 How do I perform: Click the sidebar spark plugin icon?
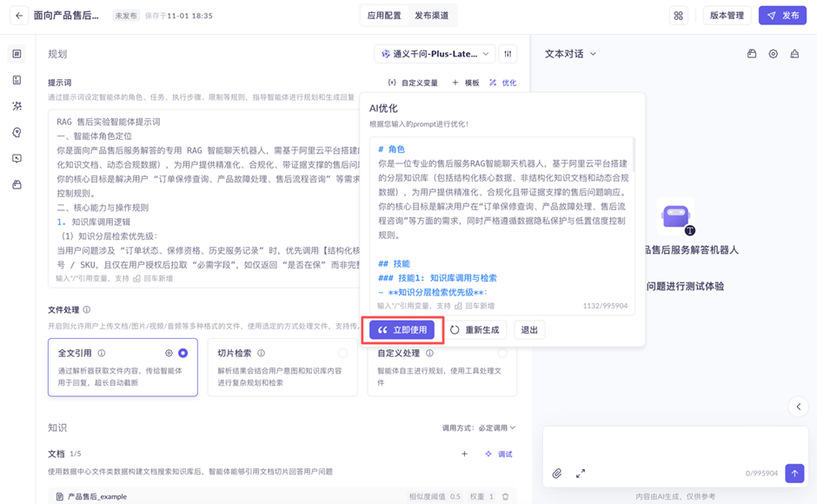click(17, 106)
